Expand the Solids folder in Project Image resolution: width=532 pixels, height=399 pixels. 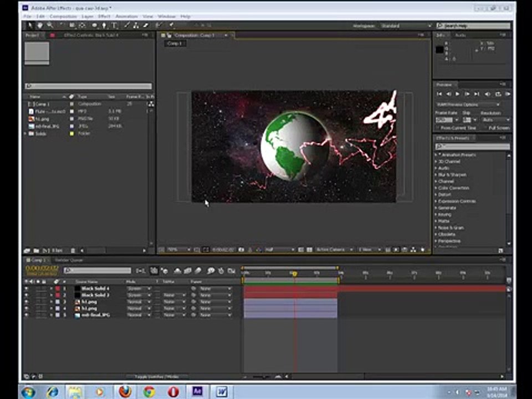(25, 134)
